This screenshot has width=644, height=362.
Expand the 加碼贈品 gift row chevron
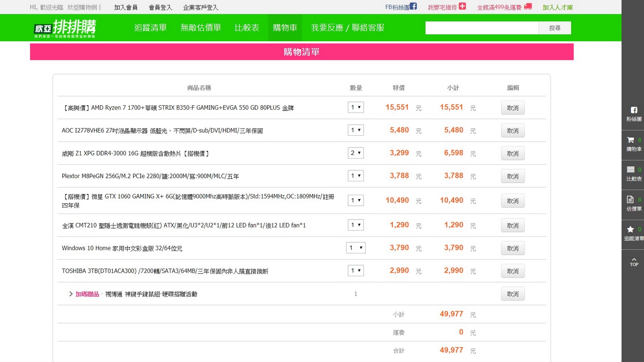(71, 294)
